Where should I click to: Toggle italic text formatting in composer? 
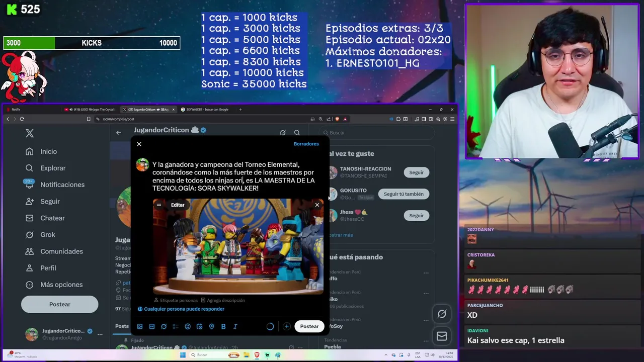[x=235, y=326]
